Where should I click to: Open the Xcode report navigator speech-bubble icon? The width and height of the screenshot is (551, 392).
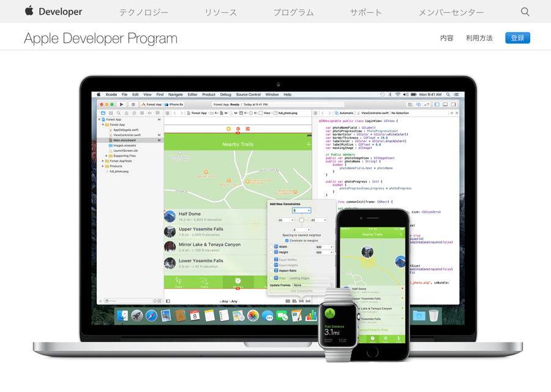pos(157,113)
